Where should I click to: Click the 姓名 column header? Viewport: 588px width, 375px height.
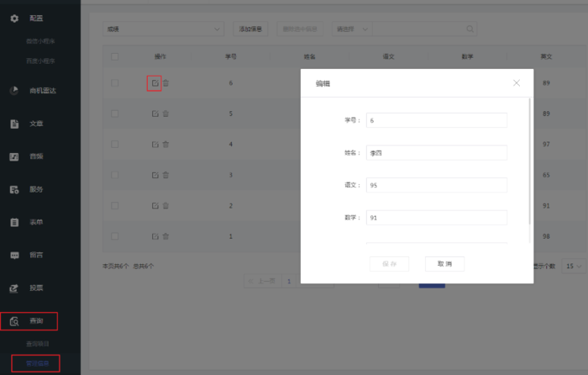[x=309, y=56]
